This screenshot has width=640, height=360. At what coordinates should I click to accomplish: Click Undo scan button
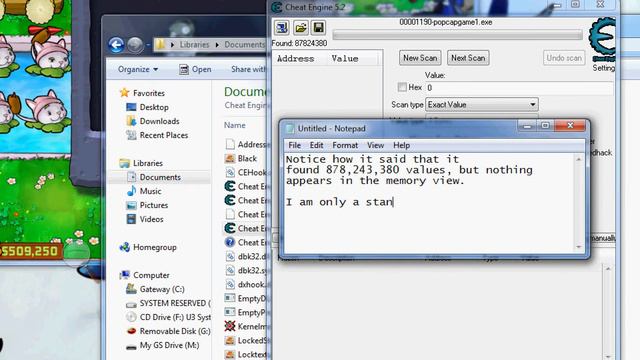click(x=564, y=58)
